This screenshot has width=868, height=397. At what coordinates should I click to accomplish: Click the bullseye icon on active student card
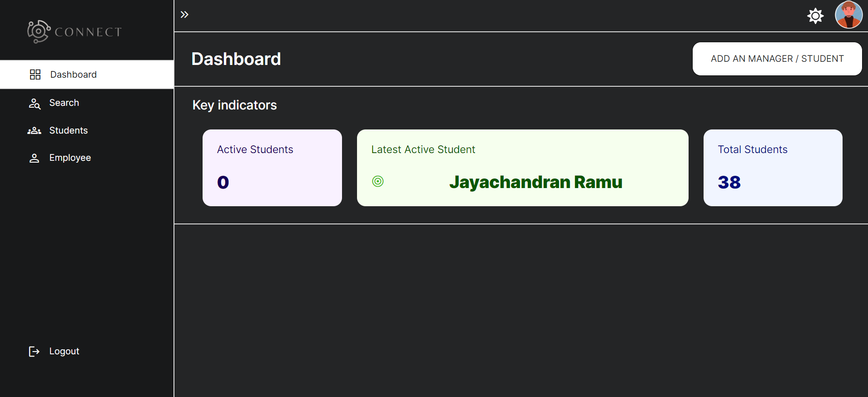point(378,181)
